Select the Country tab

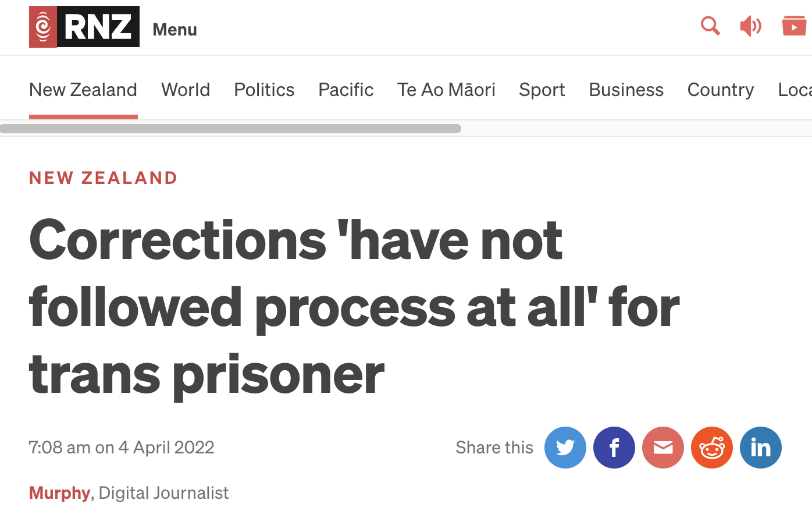pyautogui.click(x=721, y=90)
